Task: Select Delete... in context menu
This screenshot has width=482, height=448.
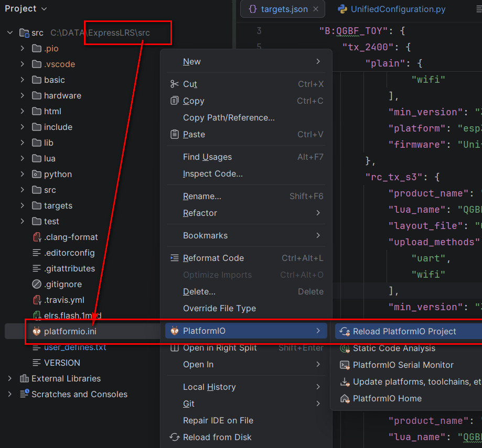Action: click(x=246, y=291)
